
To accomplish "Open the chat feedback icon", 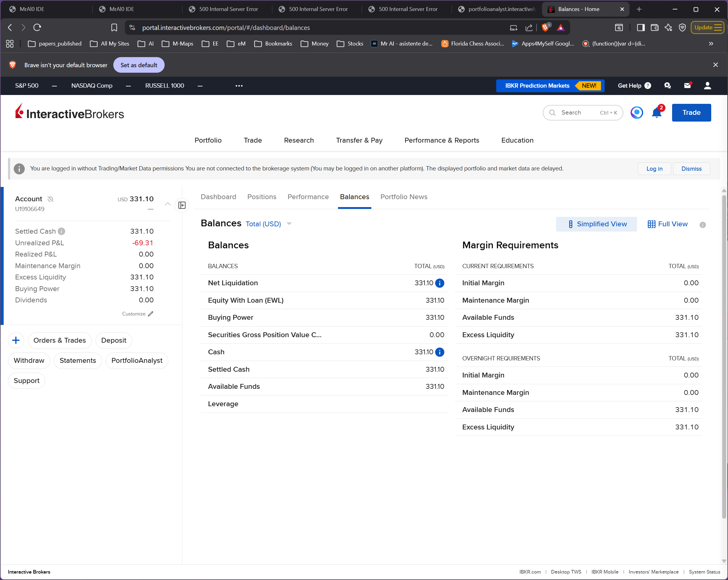I will coord(667,86).
